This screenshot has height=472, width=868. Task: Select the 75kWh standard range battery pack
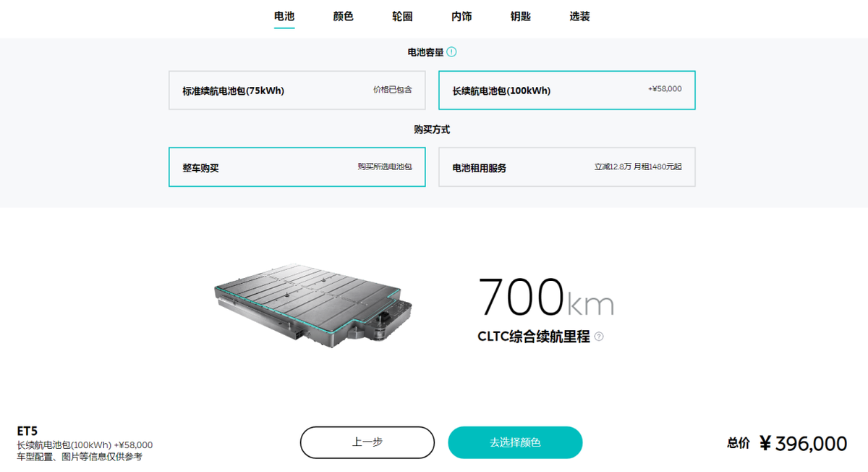pyautogui.click(x=297, y=90)
